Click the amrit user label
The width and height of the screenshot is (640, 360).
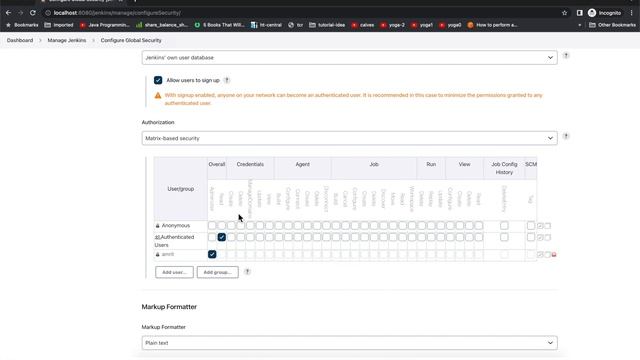tap(168, 254)
